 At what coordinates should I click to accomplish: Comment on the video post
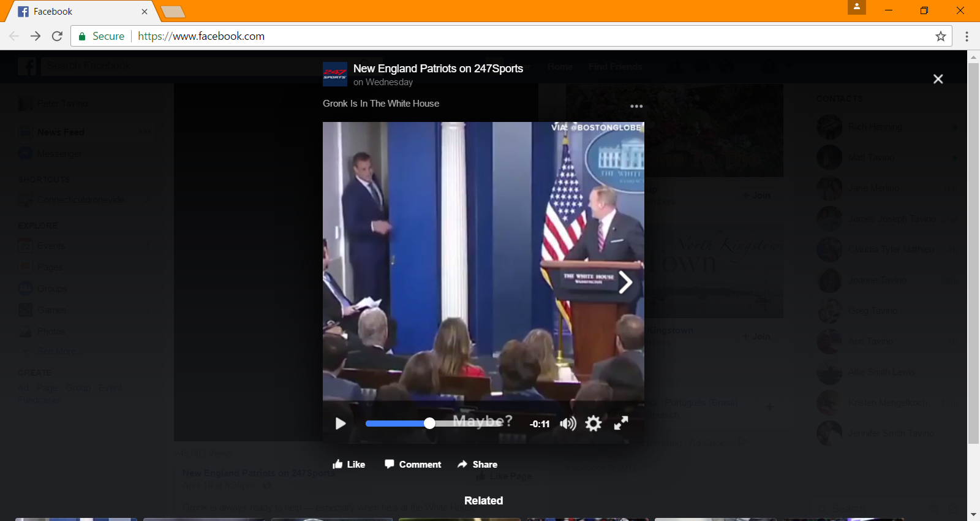click(x=413, y=464)
